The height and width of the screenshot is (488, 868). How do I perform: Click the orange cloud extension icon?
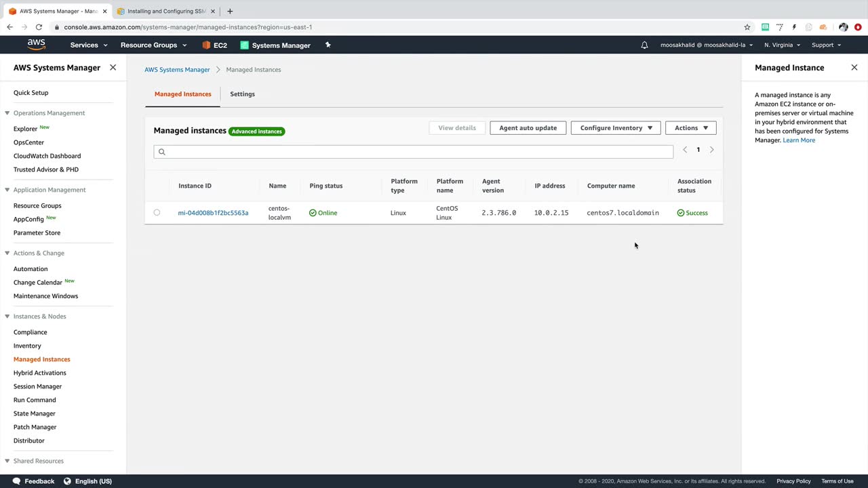pyautogui.click(x=823, y=27)
